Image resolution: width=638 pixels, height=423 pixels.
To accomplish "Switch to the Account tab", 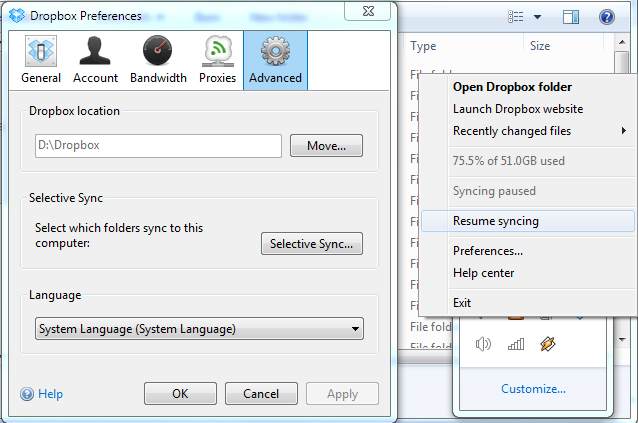I will tap(95, 60).
